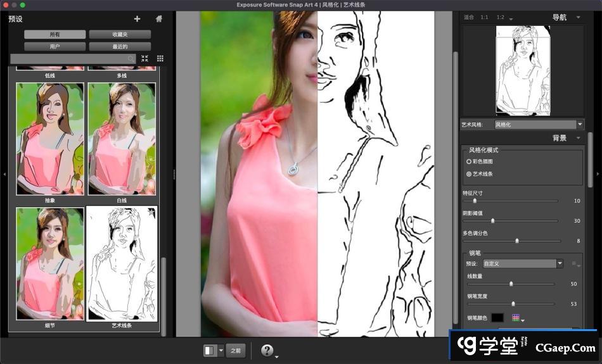Viewport: 602px width, 364px height.
Task: Click the collapse-arrows icon beside preset search
Action: pyautogui.click(x=145, y=58)
